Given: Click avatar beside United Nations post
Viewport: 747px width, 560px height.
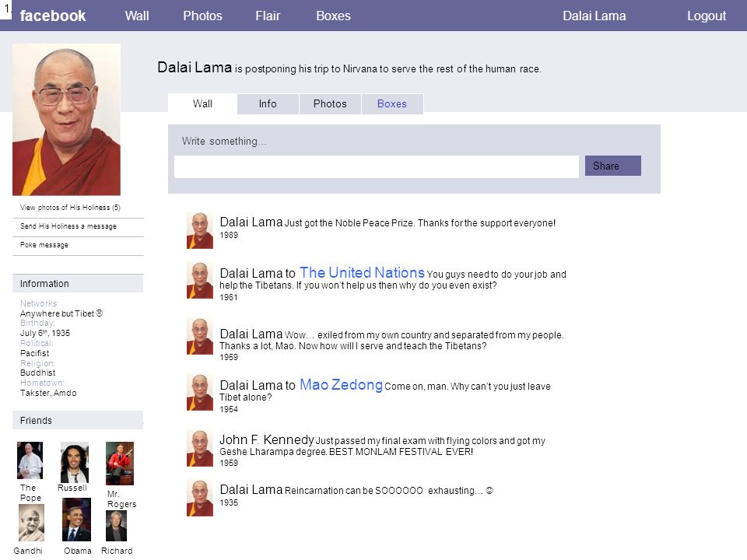Looking at the screenshot, I should (x=200, y=280).
